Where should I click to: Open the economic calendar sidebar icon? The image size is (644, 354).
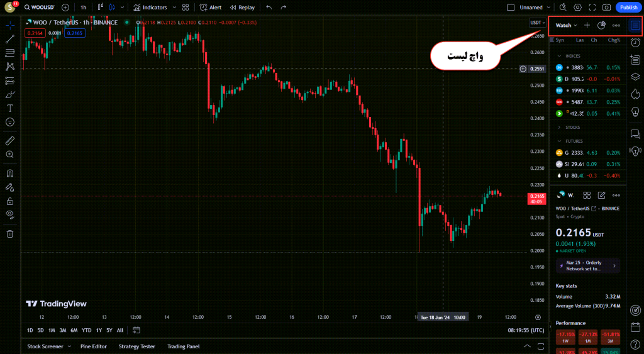click(x=635, y=327)
